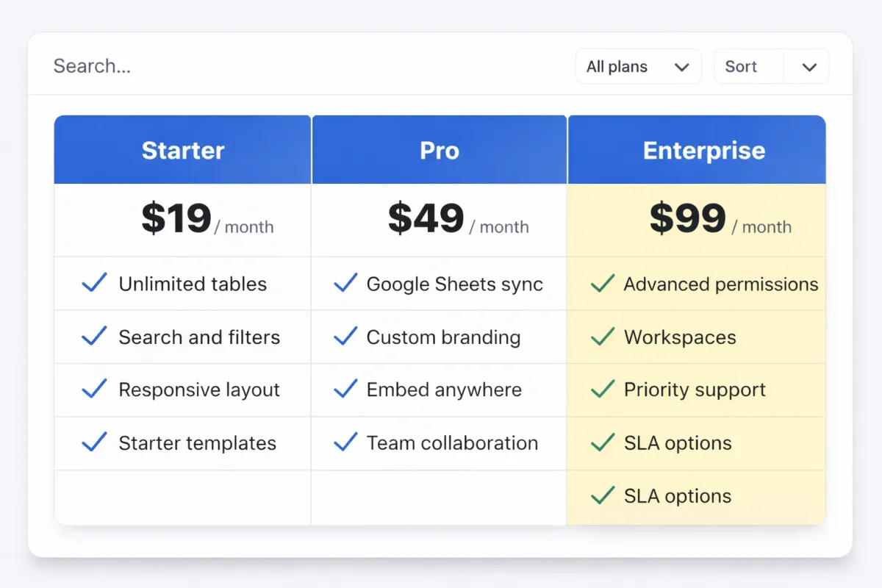Select the Pro plan header
Image resolution: width=882 pixels, height=588 pixels.
(439, 151)
